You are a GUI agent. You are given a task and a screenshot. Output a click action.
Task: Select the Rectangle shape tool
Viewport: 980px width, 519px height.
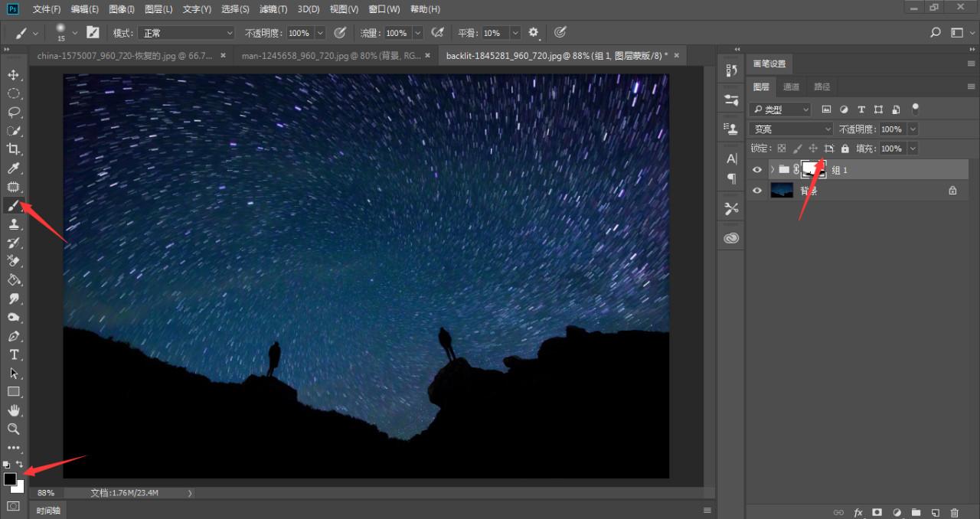pyautogui.click(x=13, y=392)
